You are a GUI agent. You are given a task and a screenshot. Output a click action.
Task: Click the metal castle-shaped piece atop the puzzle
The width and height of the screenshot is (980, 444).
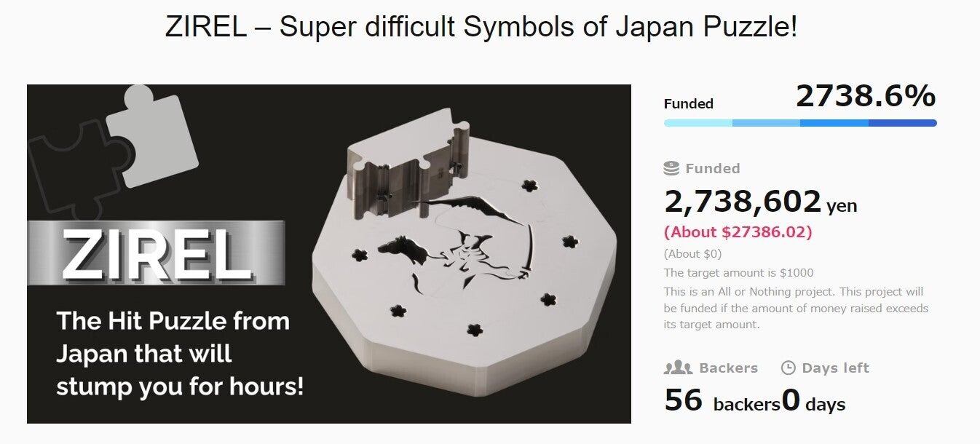point(407,163)
